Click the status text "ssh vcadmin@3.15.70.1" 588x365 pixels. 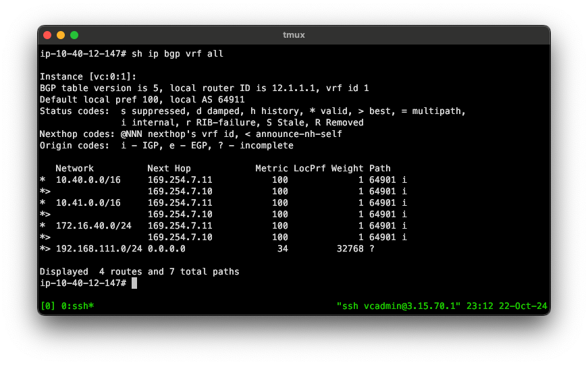point(398,306)
